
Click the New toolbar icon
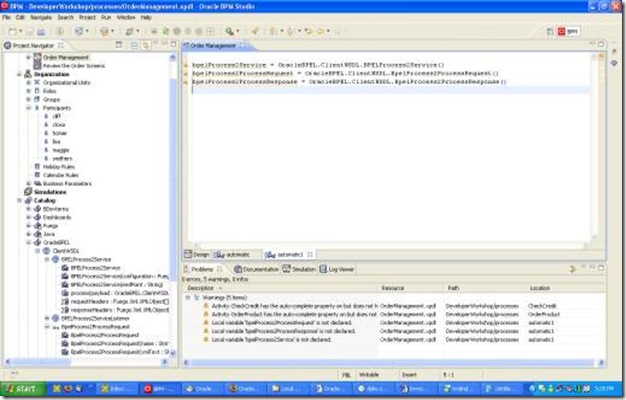(13, 31)
